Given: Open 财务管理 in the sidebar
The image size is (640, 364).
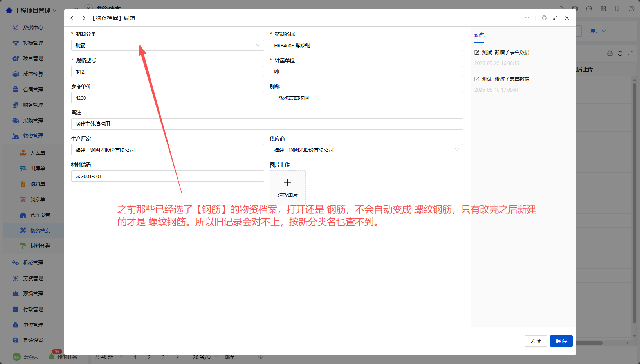Looking at the screenshot, I should (32, 105).
